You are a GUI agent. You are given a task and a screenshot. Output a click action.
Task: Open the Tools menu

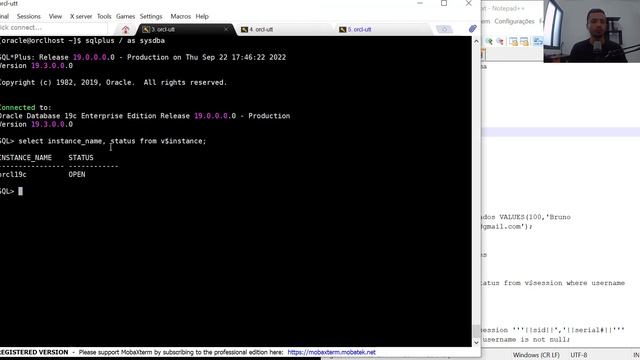(104, 16)
